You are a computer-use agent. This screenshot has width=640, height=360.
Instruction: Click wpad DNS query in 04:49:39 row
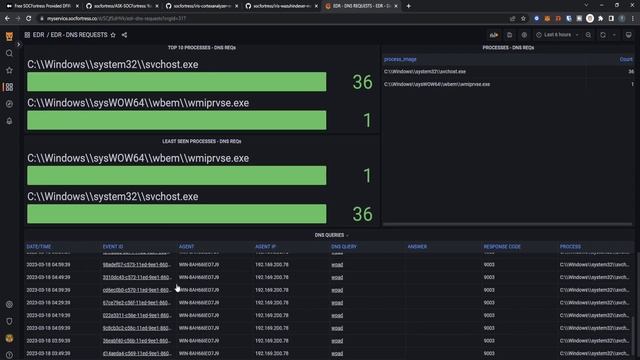point(337,278)
